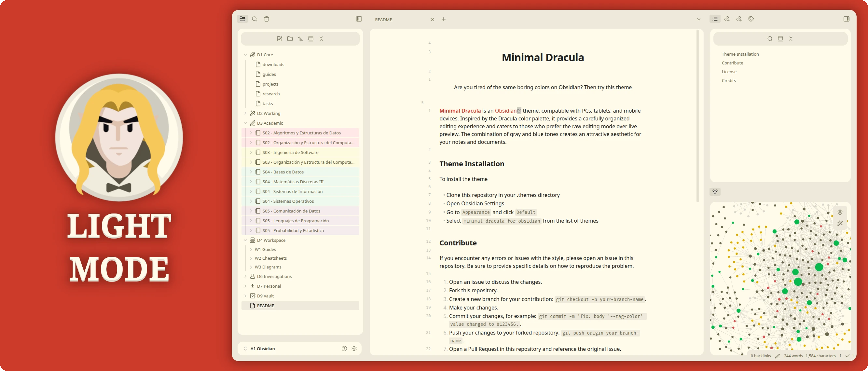Collapse the D3 Academic folder
The height and width of the screenshot is (371, 868).
[x=245, y=123]
